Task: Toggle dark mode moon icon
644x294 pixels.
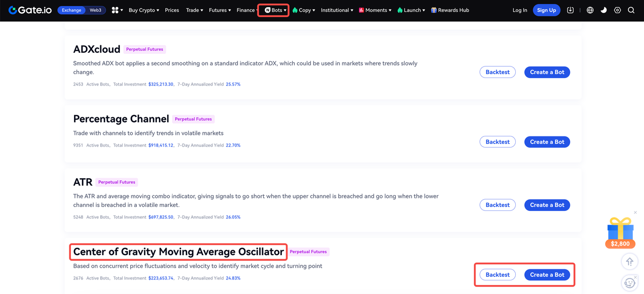Action: coord(604,10)
